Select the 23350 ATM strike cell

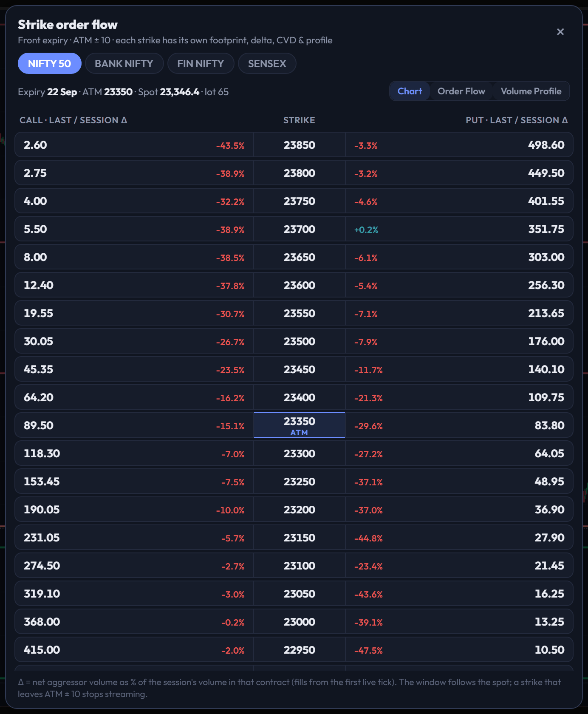coord(300,425)
